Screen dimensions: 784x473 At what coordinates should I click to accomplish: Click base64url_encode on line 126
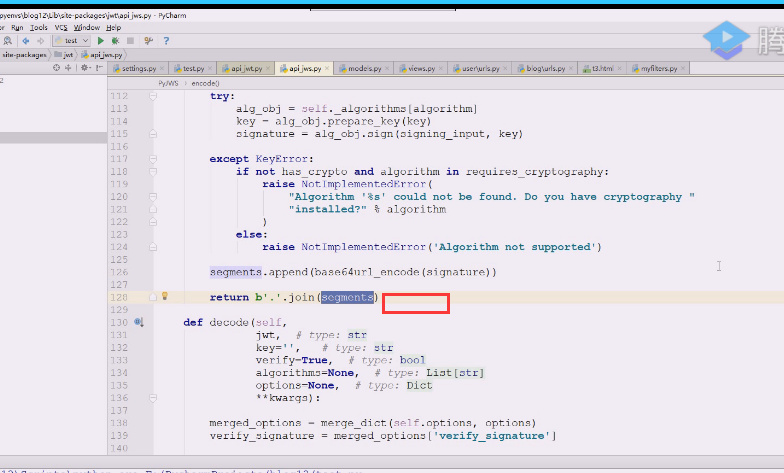coord(366,272)
